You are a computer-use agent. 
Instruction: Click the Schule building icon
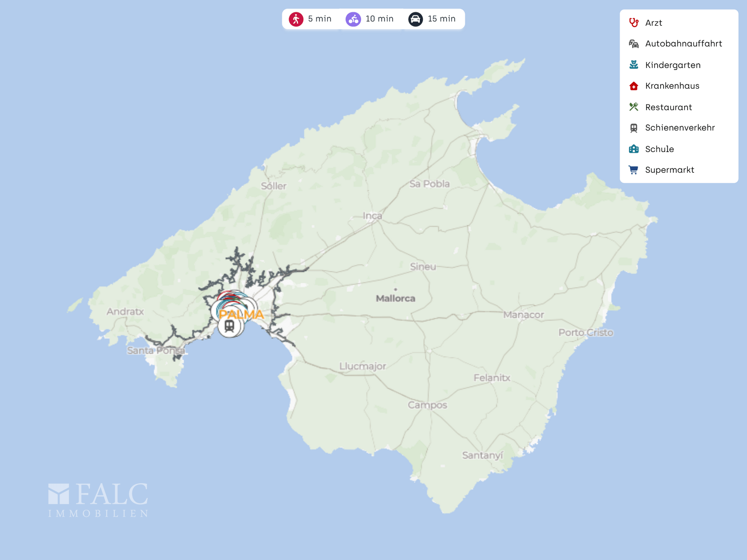coord(634,149)
